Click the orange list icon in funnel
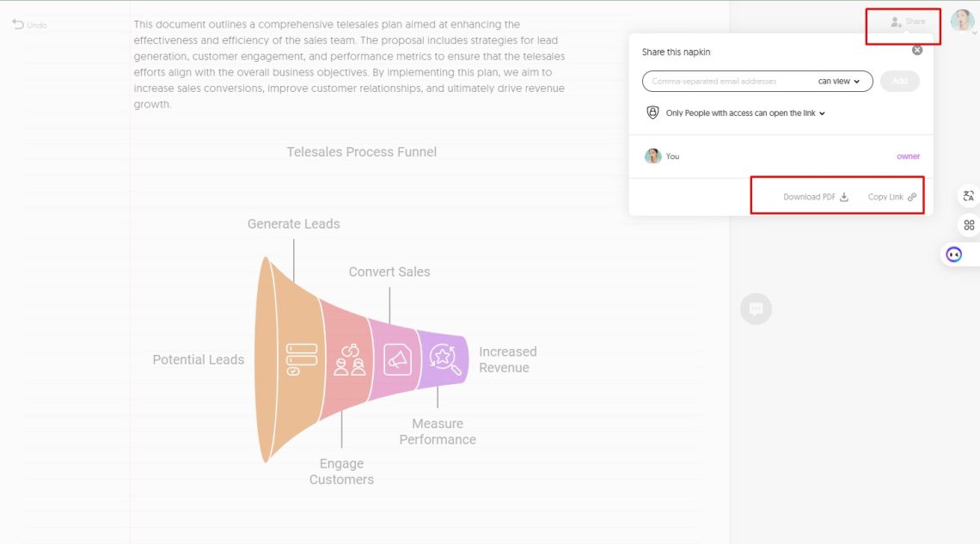980x544 pixels. pyautogui.click(x=301, y=359)
